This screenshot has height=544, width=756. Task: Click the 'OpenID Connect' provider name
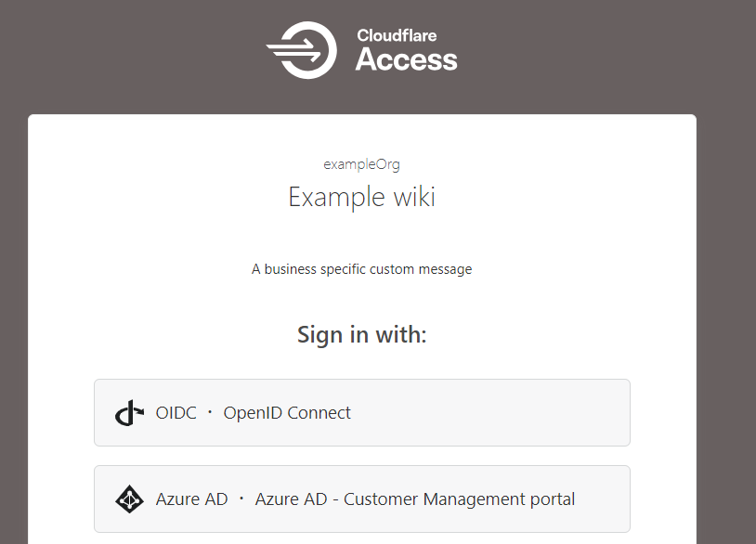(287, 413)
